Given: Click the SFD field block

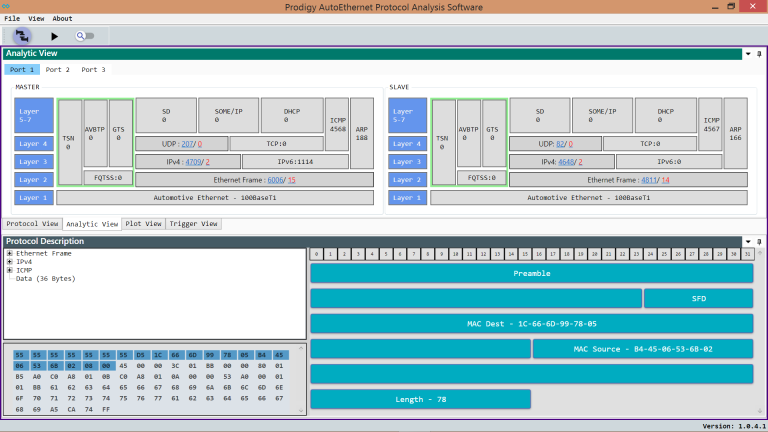Looking at the screenshot, I should point(698,299).
